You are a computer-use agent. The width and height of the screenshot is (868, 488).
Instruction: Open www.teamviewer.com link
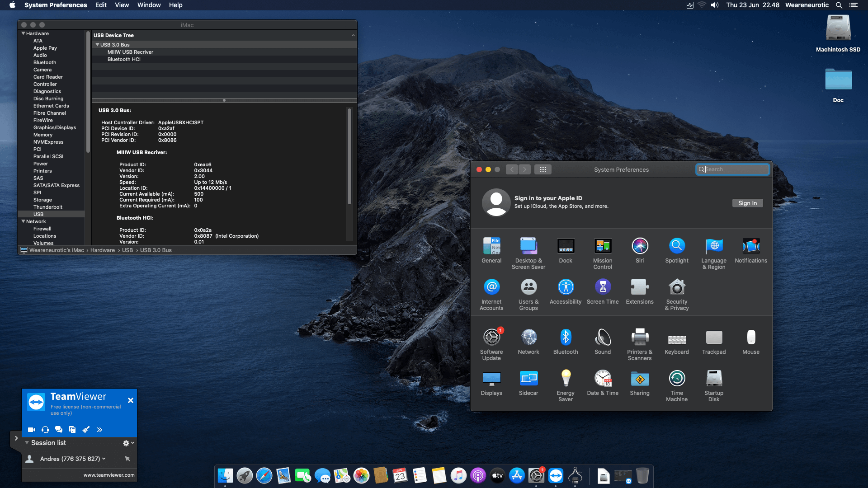click(x=109, y=475)
